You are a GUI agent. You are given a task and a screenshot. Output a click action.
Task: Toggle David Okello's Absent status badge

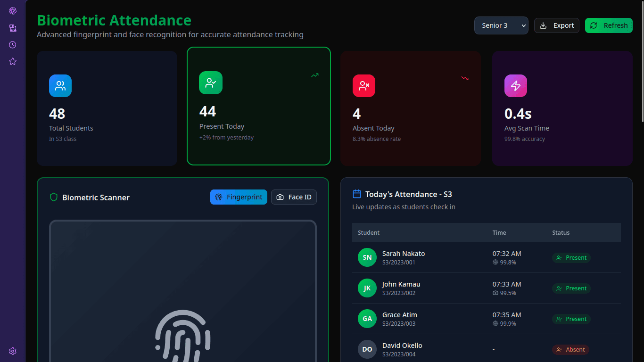[571, 349]
